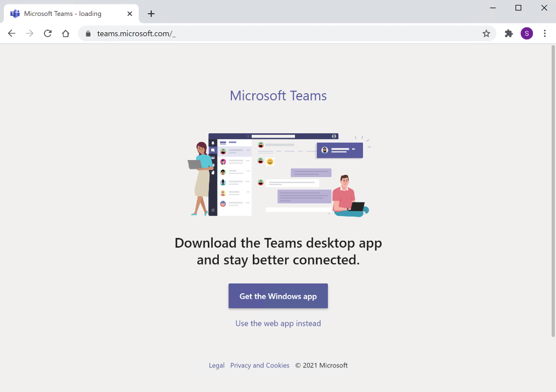The width and height of the screenshot is (556, 392).
Task: Select the Microsoft Teams - loading tab
Action: coord(71,14)
